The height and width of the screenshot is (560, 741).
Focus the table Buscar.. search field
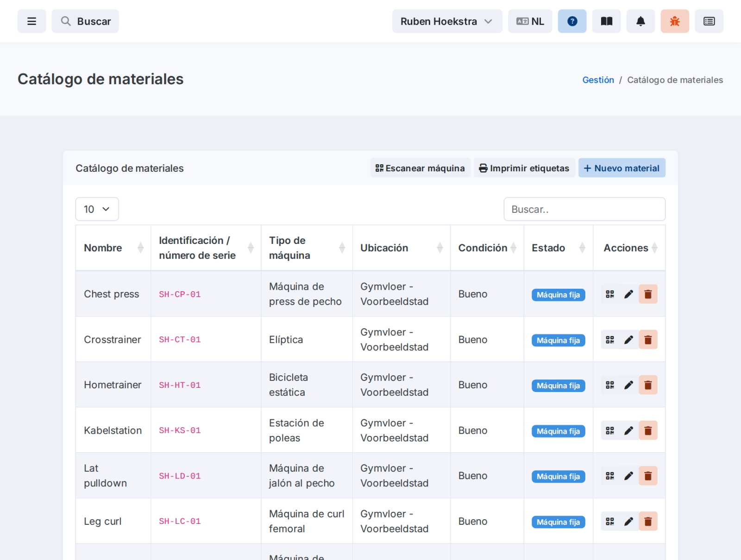coord(584,209)
